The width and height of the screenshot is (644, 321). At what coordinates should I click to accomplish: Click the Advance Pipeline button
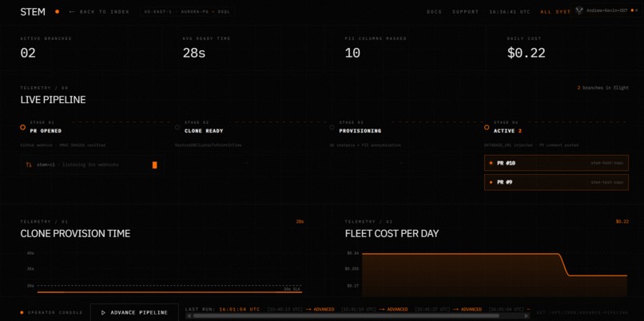tap(134, 312)
